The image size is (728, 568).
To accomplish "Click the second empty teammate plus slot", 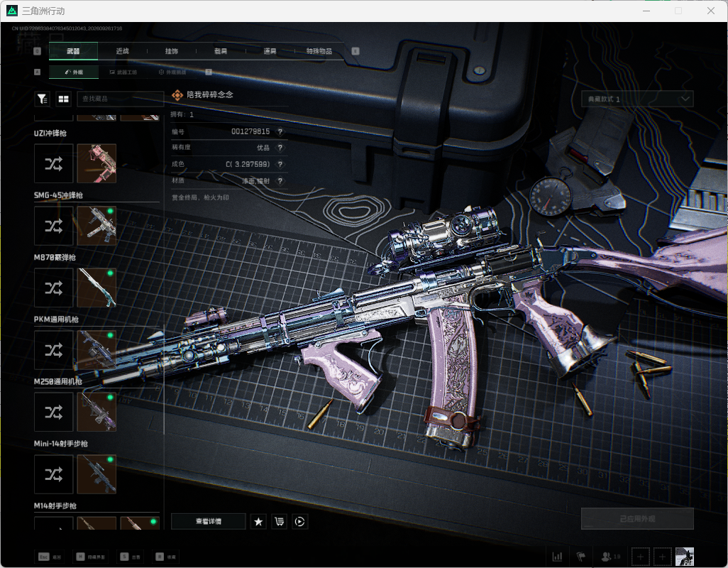I will click(x=663, y=557).
